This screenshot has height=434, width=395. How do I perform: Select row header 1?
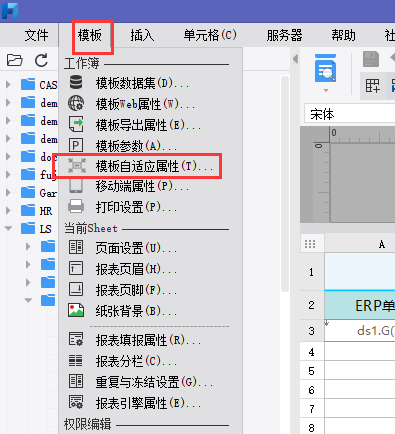pos(312,272)
